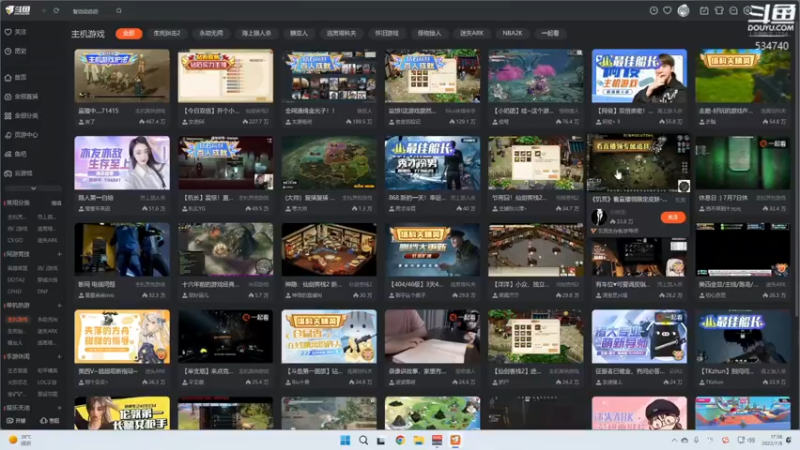Click the DNF link in the sidebar
The image size is (800, 450).
pos(42,291)
